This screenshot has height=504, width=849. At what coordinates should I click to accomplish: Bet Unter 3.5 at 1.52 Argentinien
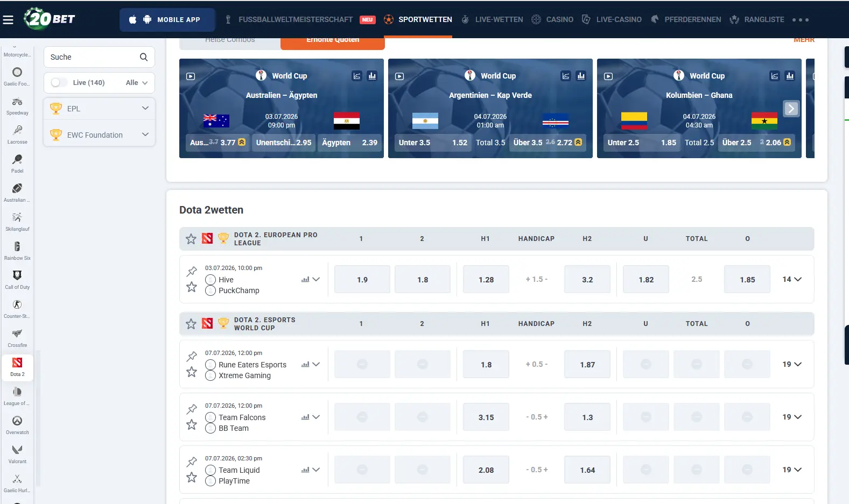433,143
